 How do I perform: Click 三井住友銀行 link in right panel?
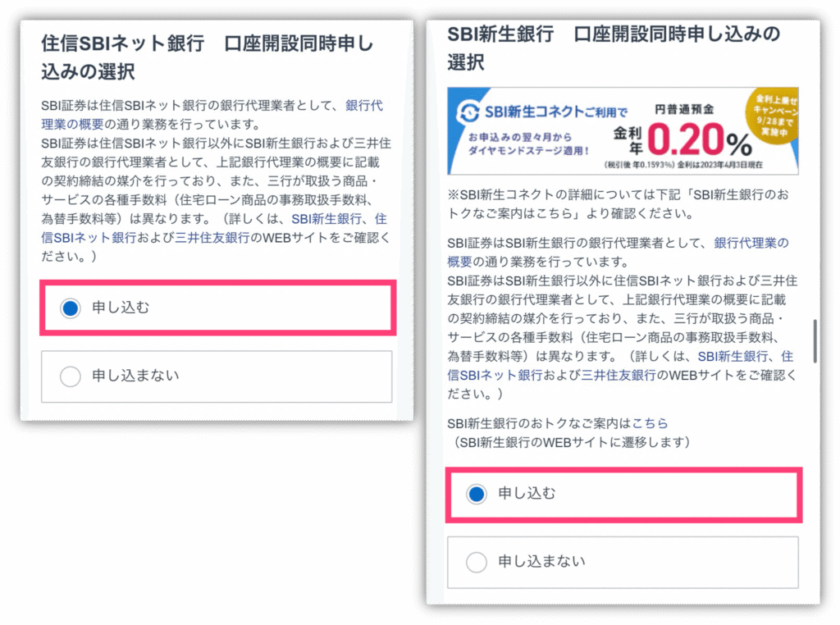619,376
